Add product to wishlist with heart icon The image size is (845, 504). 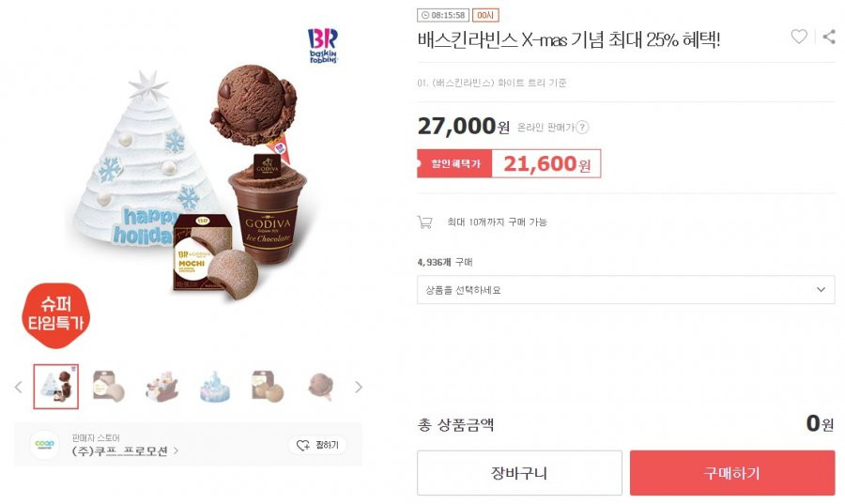click(799, 37)
